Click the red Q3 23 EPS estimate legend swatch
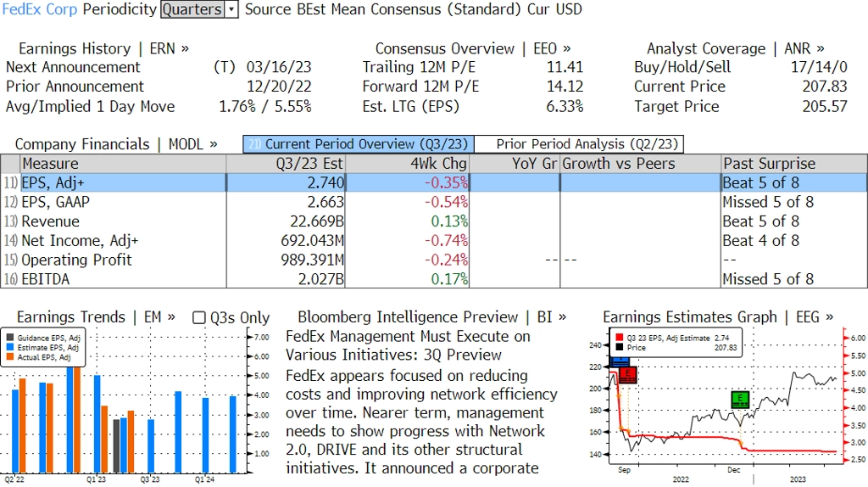The image size is (868, 487). click(619, 338)
